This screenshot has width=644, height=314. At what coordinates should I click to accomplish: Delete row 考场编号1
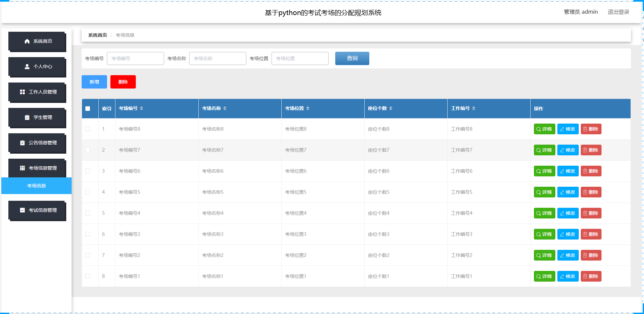coord(591,276)
